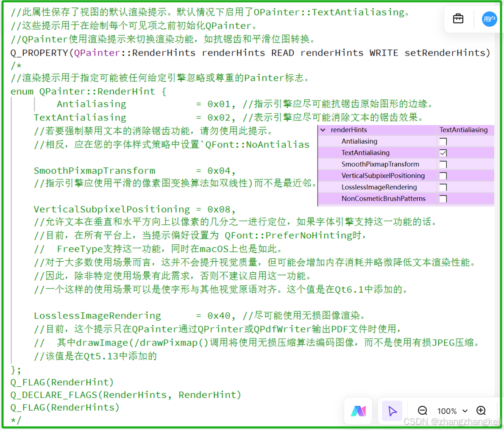
Task: Collapse the renderHints property row
Action: point(323,130)
